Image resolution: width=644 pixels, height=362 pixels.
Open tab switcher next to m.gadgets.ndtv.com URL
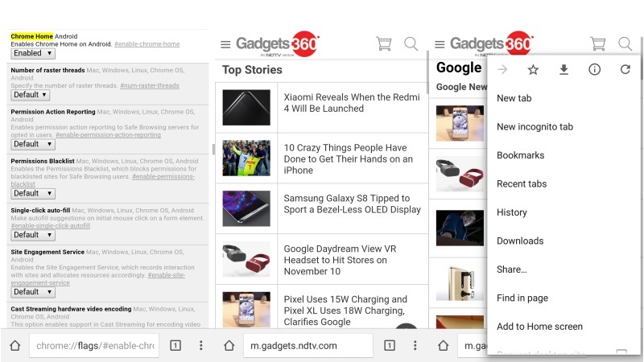390,346
